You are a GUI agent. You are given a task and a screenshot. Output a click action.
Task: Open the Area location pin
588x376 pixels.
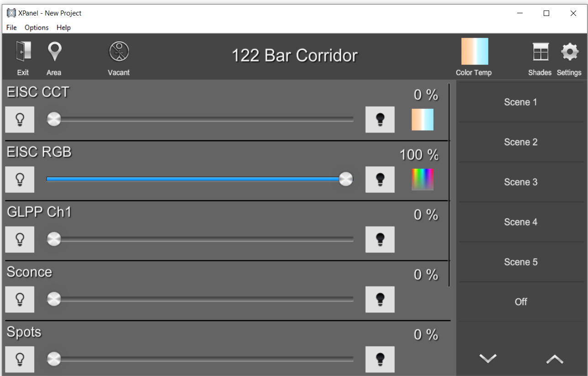(x=54, y=52)
